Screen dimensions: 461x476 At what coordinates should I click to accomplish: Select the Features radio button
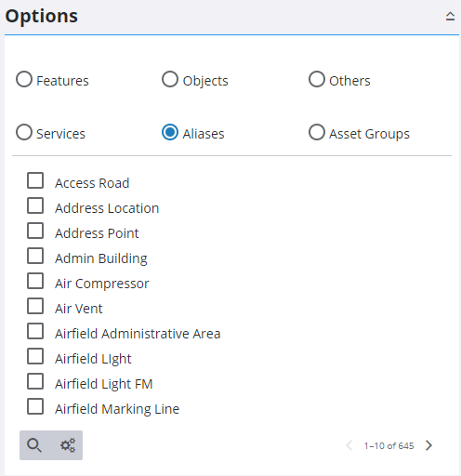24,79
